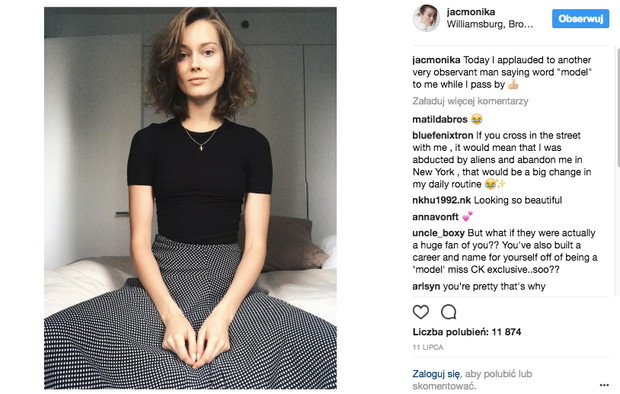Viewport: 620px width, 394px height.
Task: Open the three-dots more options menu
Action: click(x=604, y=385)
